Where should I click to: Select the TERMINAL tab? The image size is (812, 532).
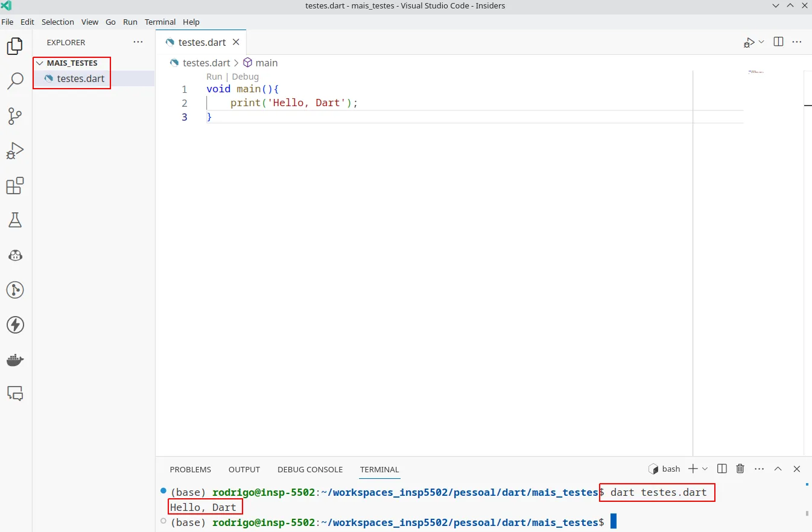(379, 469)
